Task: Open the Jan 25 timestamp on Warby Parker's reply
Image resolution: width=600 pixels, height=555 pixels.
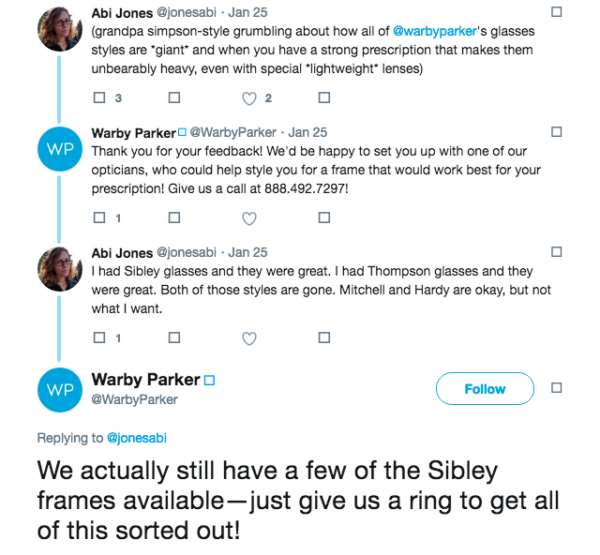Action: (308, 132)
